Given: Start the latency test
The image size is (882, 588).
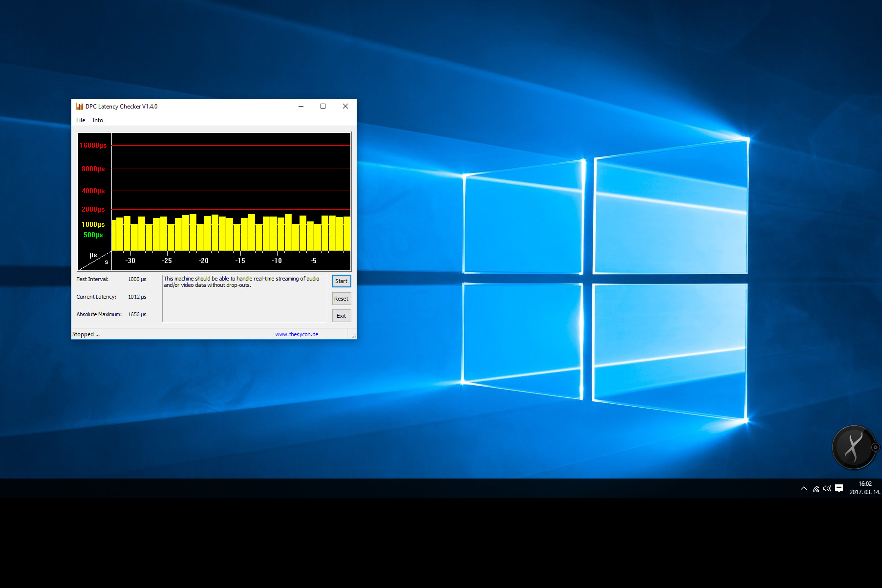Looking at the screenshot, I should pyautogui.click(x=342, y=281).
